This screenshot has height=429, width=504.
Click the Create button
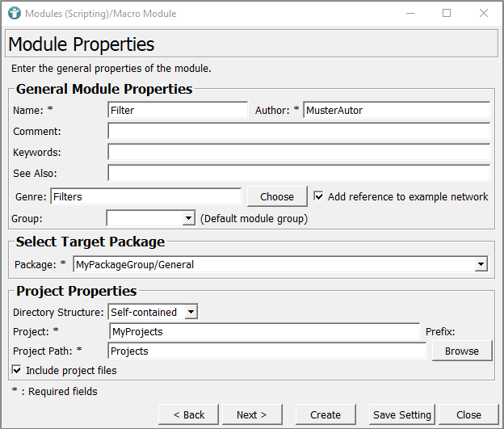tap(325, 414)
